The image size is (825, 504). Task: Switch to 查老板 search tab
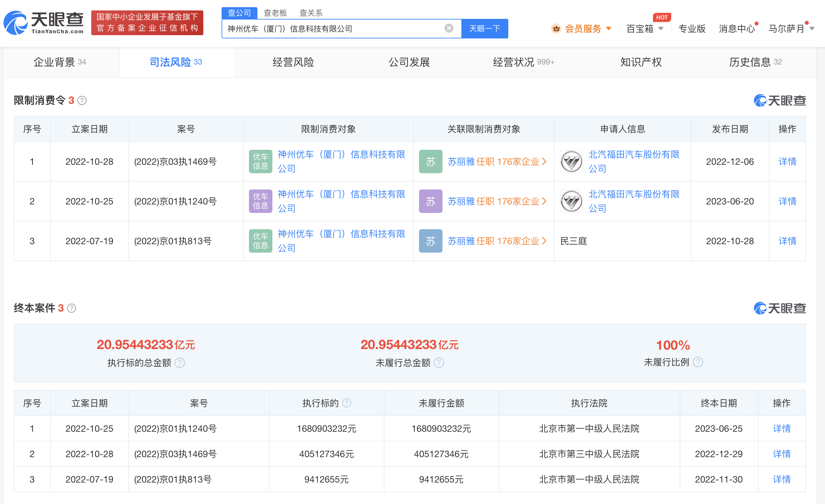point(275,13)
